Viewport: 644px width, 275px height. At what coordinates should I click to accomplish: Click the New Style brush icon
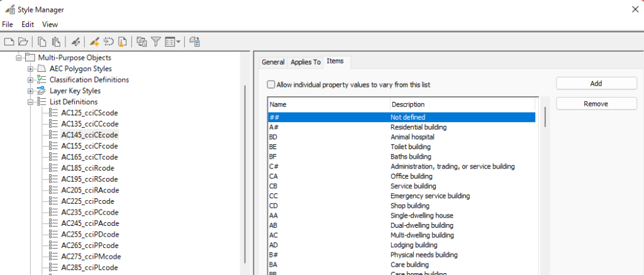click(94, 42)
